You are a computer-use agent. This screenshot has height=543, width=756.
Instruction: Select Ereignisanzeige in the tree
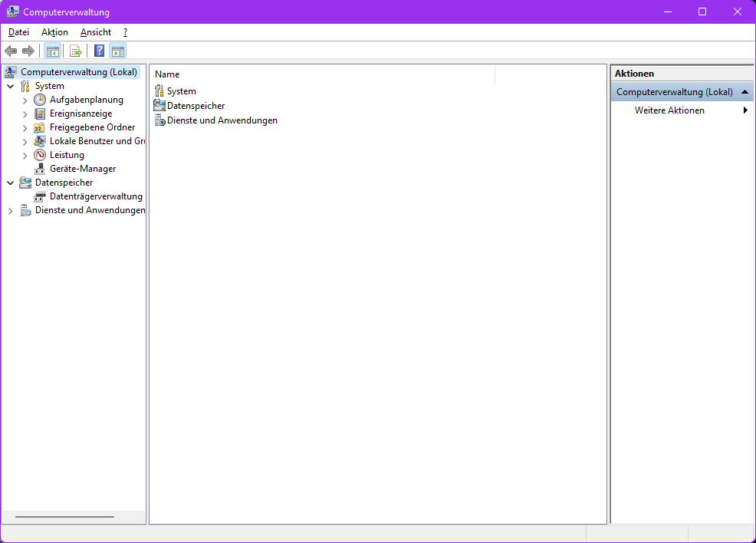pyautogui.click(x=81, y=114)
